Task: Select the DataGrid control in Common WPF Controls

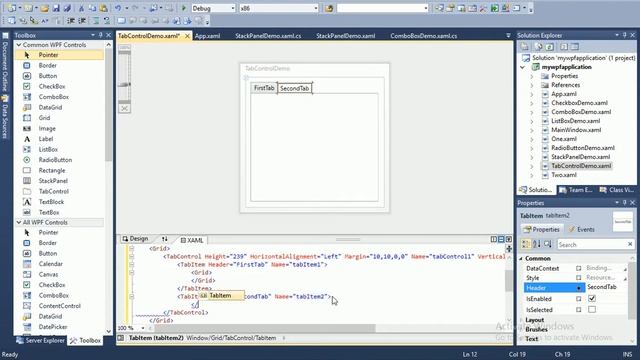Action: tap(50, 107)
